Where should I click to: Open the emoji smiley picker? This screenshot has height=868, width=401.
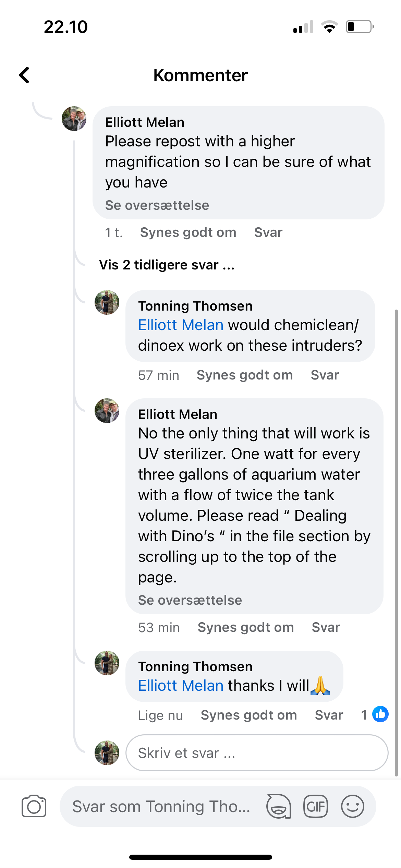(352, 806)
